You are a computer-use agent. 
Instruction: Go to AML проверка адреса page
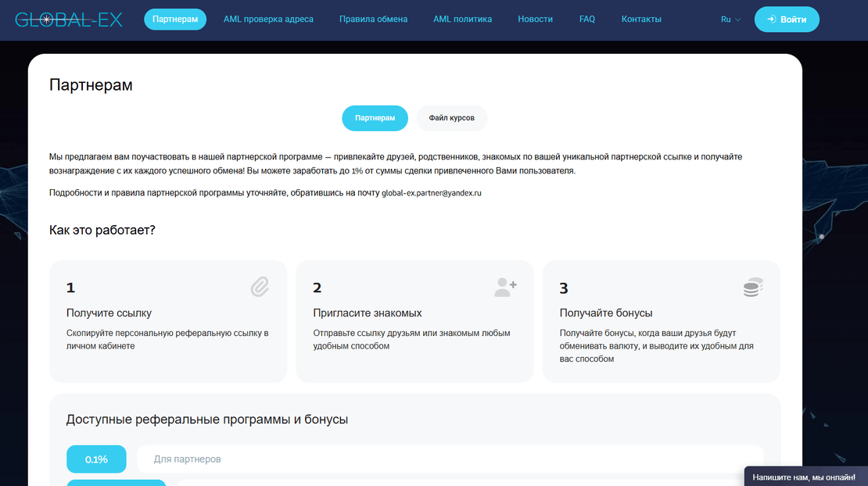point(268,20)
